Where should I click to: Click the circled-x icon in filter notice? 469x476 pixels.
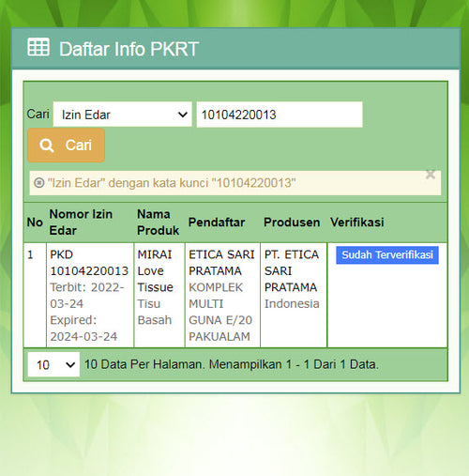(x=39, y=182)
